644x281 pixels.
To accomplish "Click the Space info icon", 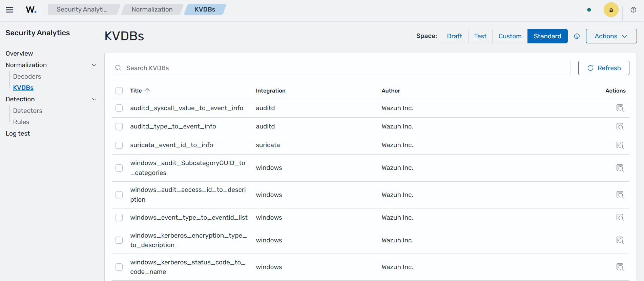I will (x=577, y=36).
